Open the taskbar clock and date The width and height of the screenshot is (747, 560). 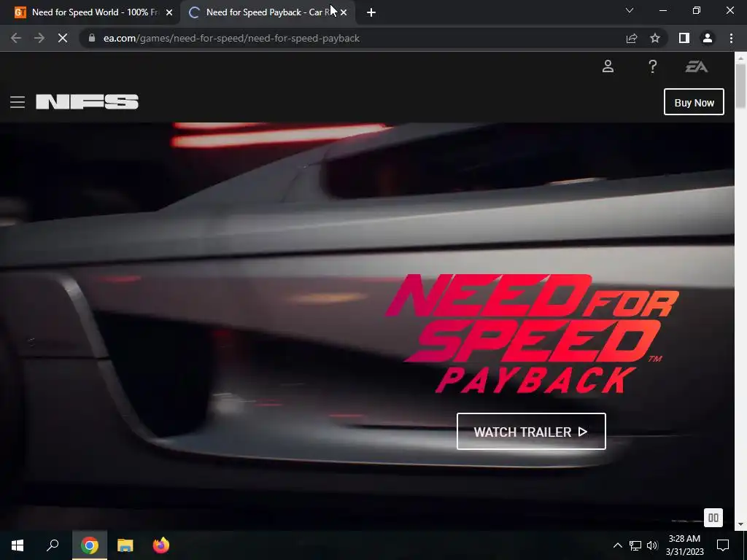coord(684,545)
